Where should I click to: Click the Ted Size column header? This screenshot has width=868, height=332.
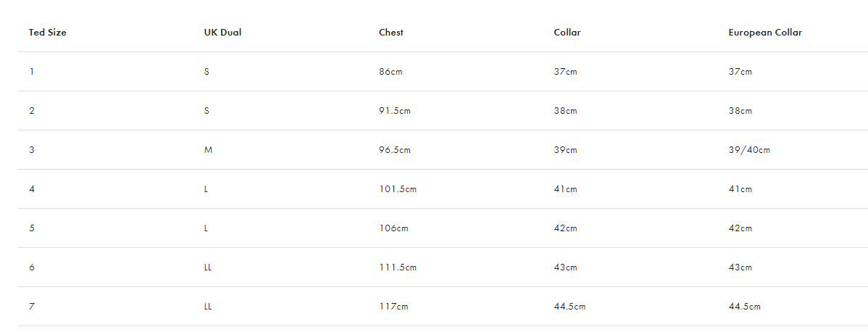point(48,32)
